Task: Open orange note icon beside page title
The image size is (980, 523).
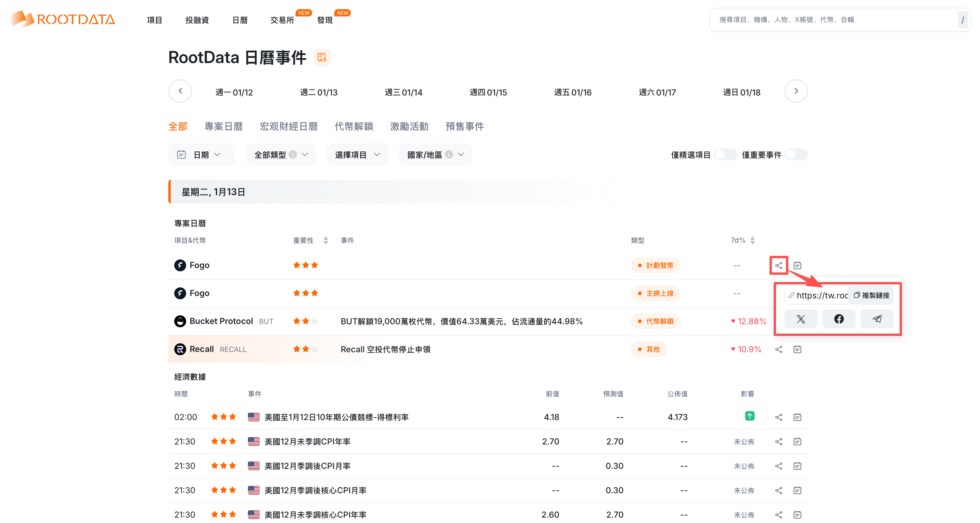Action: pyautogui.click(x=322, y=57)
